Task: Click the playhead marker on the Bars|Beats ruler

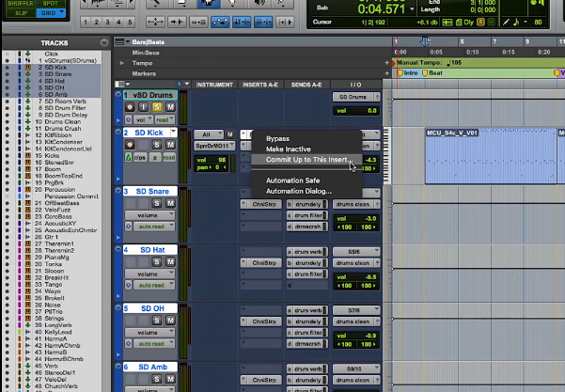Action: (425, 41)
